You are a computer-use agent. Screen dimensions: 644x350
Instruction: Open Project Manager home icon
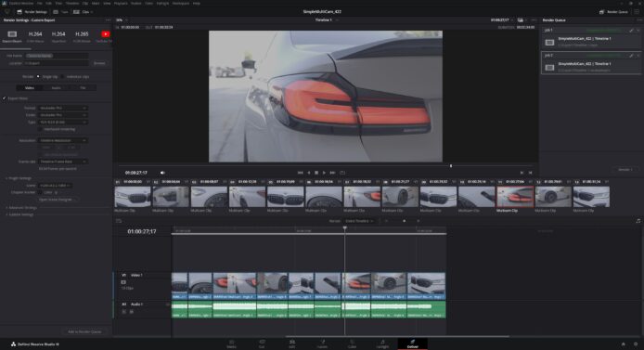[x=623, y=344]
